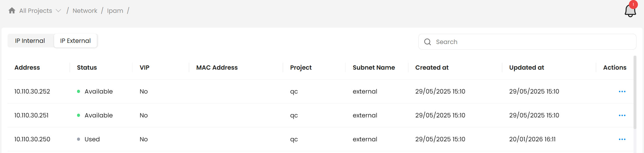This screenshot has height=153, width=644.
Task: Open actions menu for 10.110.30.252
Action: click(x=622, y=92)
